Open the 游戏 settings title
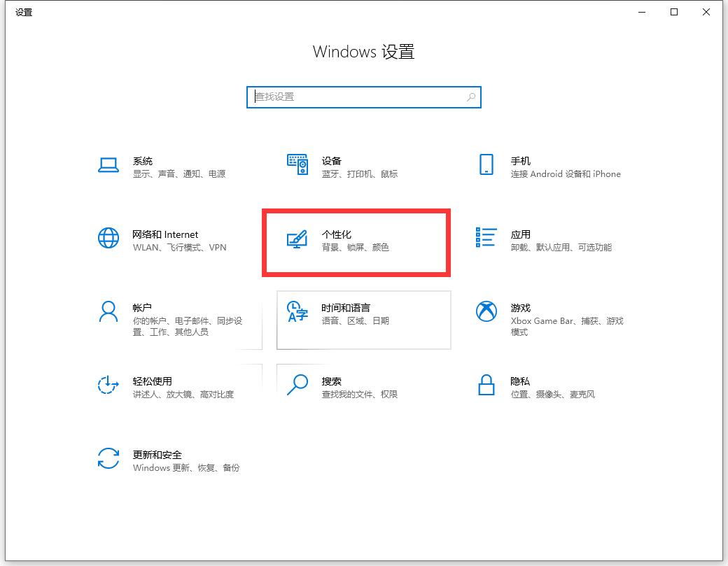Viewport: 728px width, 566px height. pyautogui.click(x=520, y=308)
